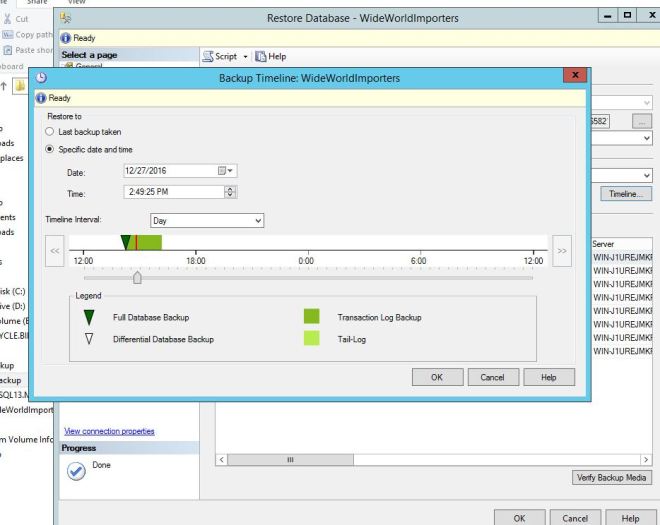Open the Share tab in Explorer
The image size is (660, 525).
(x=43, y=3)
